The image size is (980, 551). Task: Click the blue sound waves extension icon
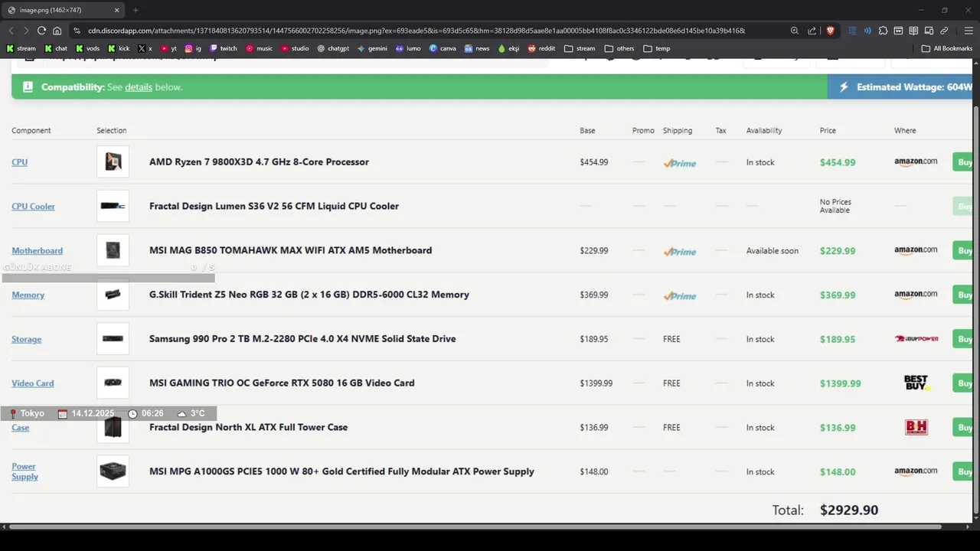(x=867, y=31)
